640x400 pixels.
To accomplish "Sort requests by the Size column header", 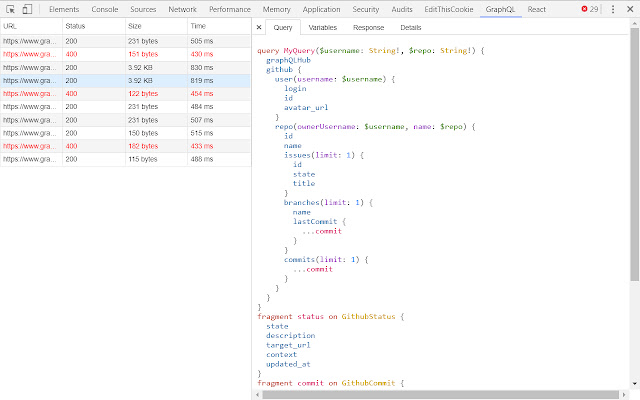I will 135,24.
